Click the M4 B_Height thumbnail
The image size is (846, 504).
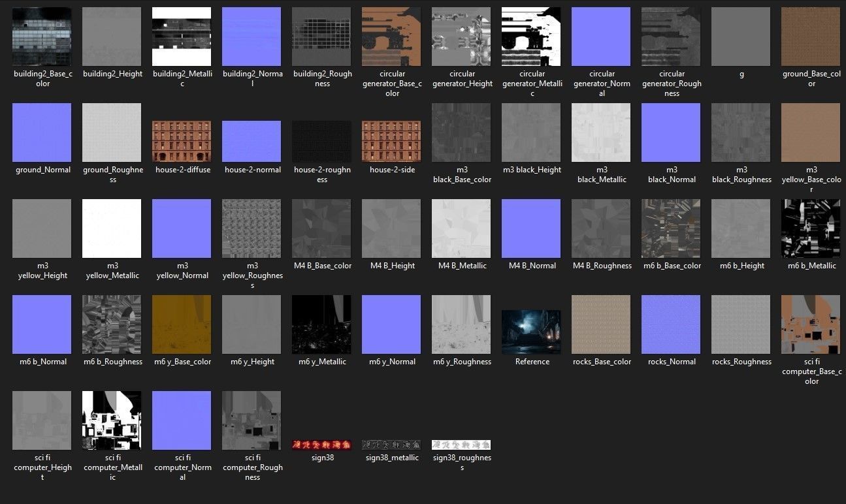(391, 228)
